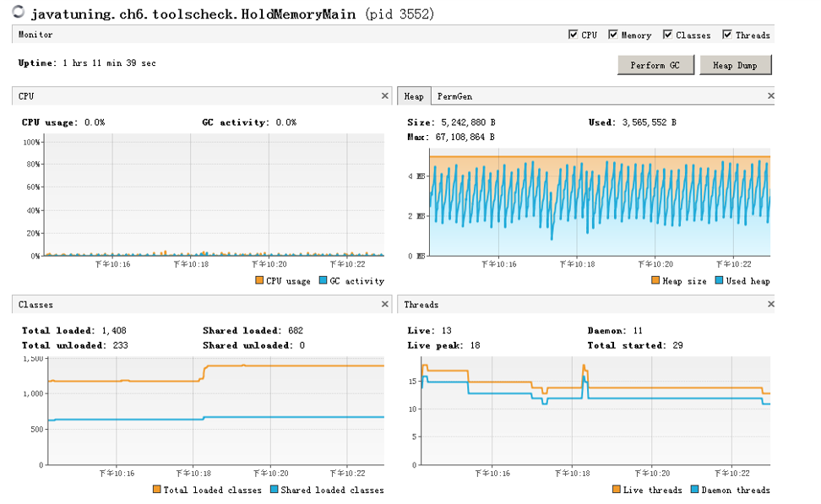Click the orange Total loaded classes swatch
This screenshot has width=821, height=504.
pos(156,490)
